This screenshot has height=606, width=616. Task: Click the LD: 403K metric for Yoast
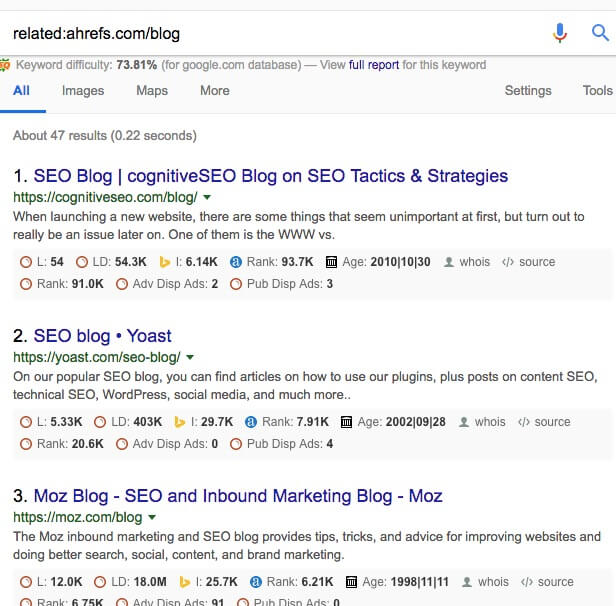tap(128, 422)
